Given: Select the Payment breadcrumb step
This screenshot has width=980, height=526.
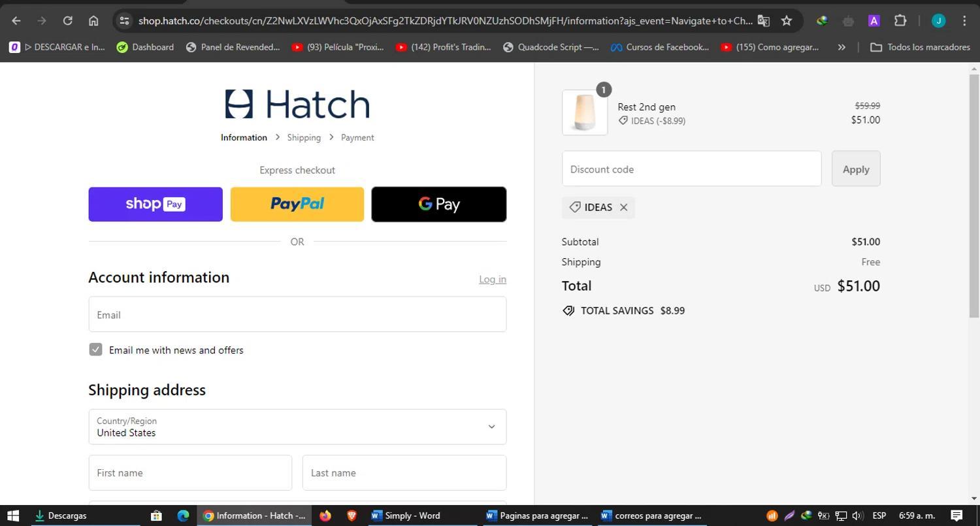Looking at the screenshot, I should [x=357, y=137].
